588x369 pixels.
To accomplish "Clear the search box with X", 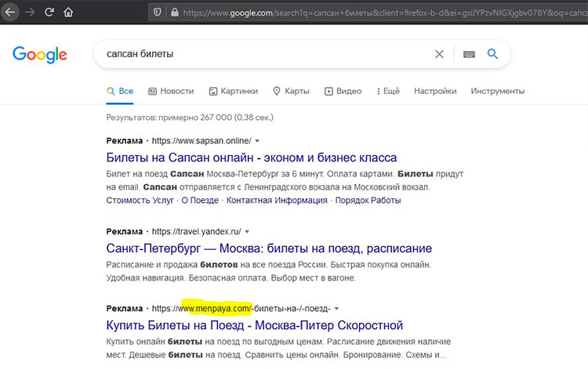I will click(439, 54).
